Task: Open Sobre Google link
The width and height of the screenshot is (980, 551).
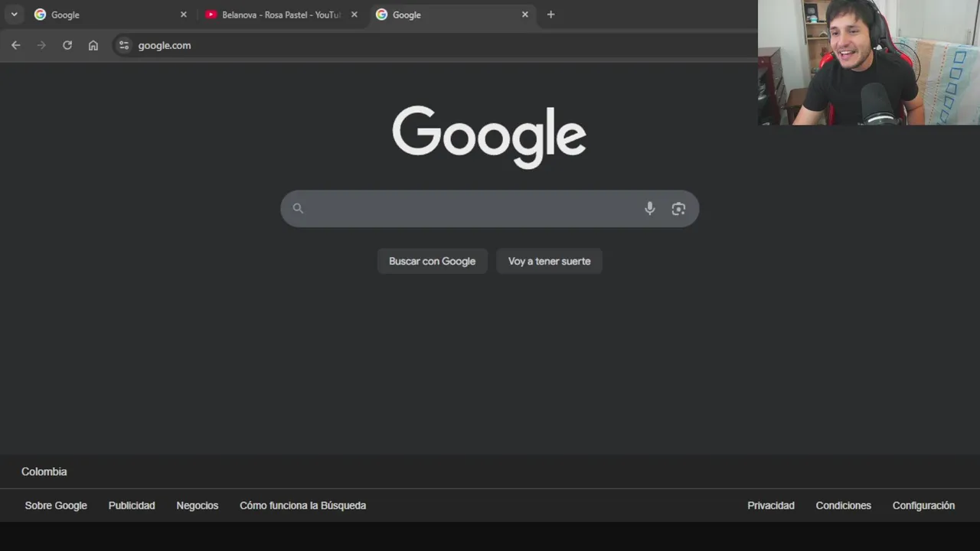Action: [56, 505]
